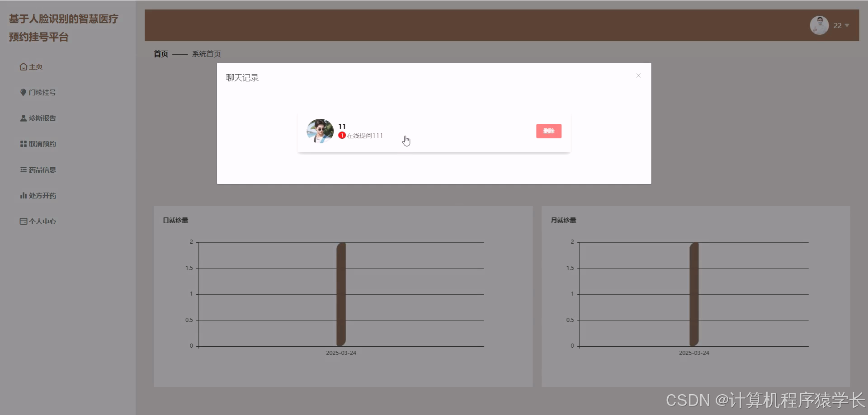Click the 系统首页 breadcrumb text

pyautogui.click(x=207, y=54)
